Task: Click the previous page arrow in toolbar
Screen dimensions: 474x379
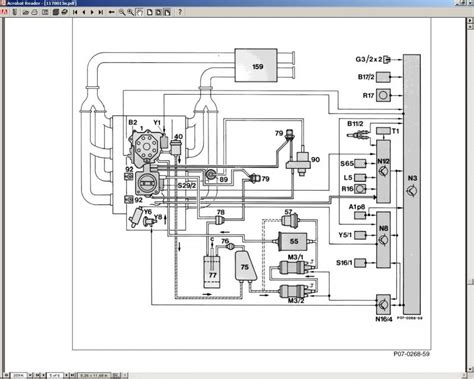Action: (x=84, y=12)
